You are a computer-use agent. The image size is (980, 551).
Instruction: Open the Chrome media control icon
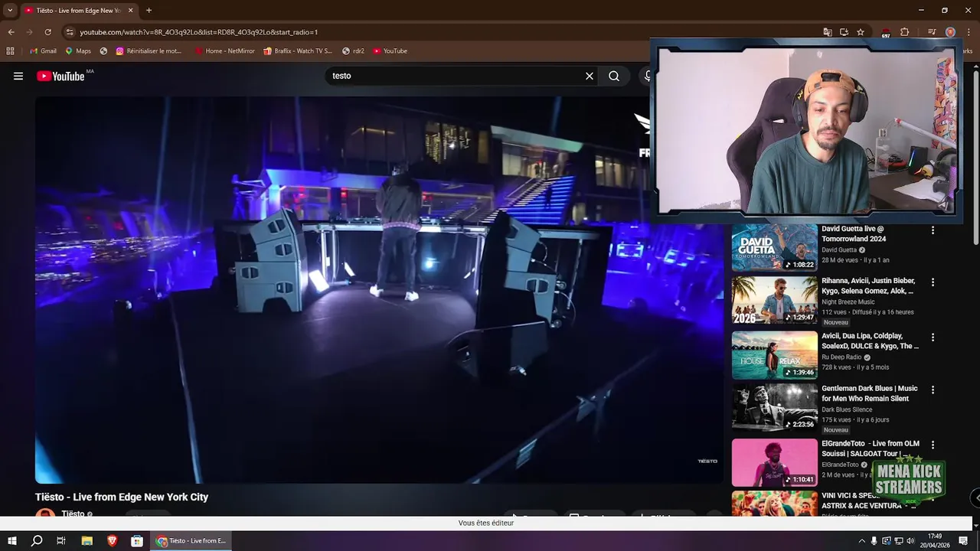click(932, 32)
